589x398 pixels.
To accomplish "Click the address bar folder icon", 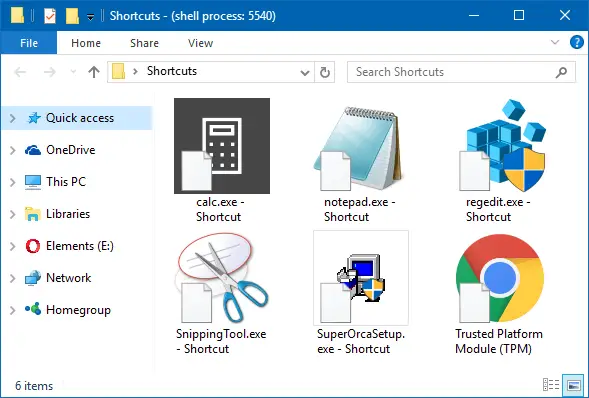I will [119, 71].
